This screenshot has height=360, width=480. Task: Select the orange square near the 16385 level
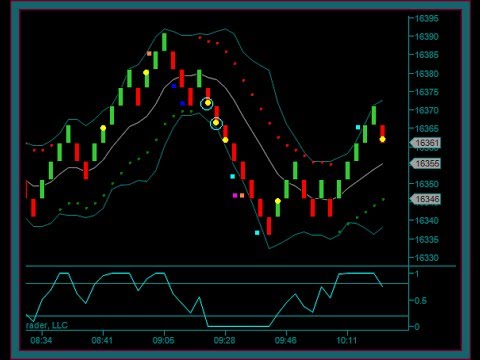[x=149, y=53]
